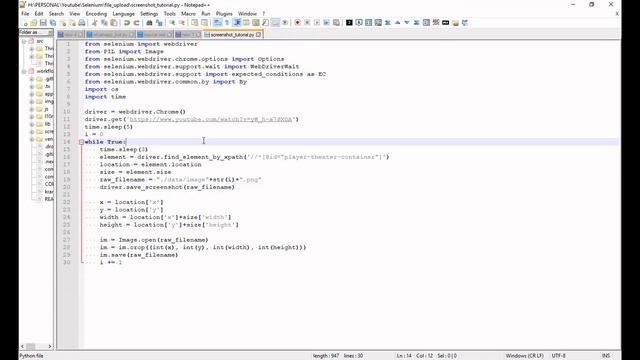Viewport: 640px width, 360px height.
Task: Click the Cut scissors icon
Action: point(95,23)
